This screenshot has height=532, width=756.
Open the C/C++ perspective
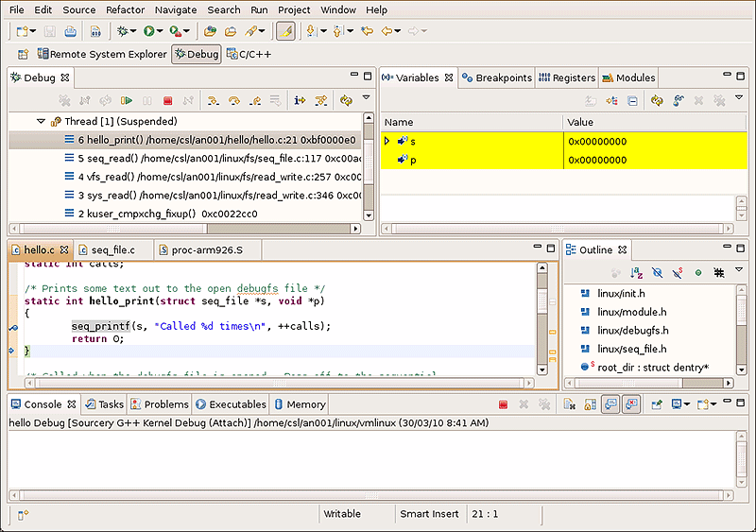(249, 55)
